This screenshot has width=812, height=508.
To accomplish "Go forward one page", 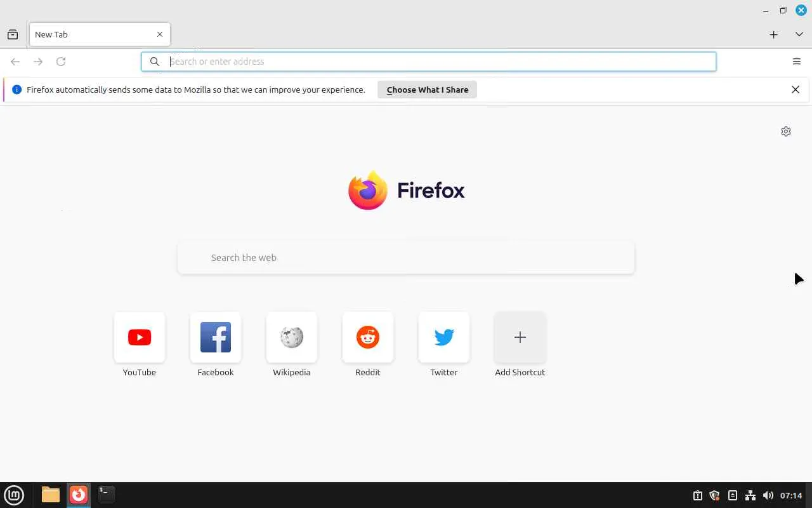I will (x=38, y=62).
